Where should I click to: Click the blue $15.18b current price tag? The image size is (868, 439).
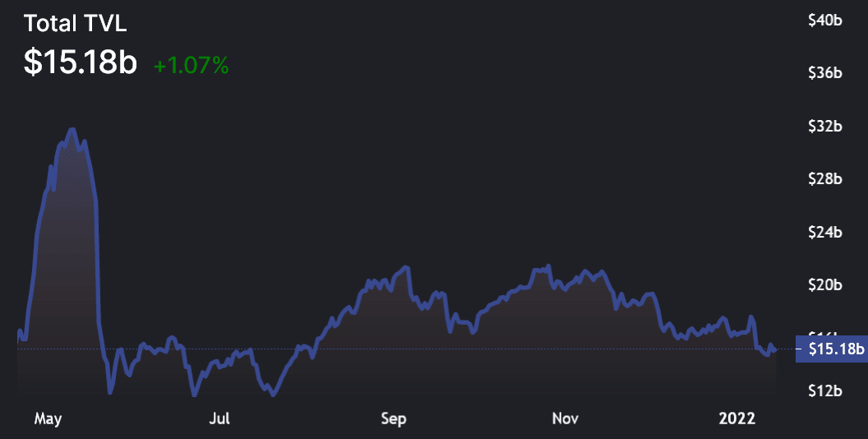click(x=831, y=349)
